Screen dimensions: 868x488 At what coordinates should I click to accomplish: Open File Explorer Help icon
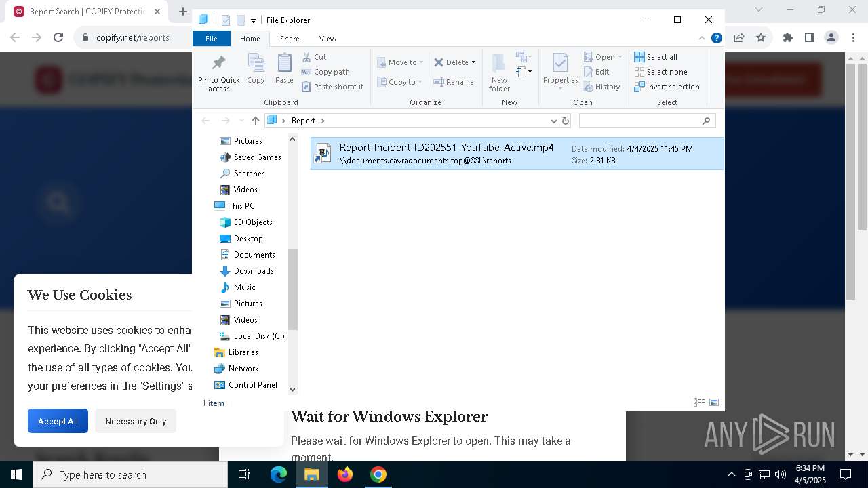(716, 38)
